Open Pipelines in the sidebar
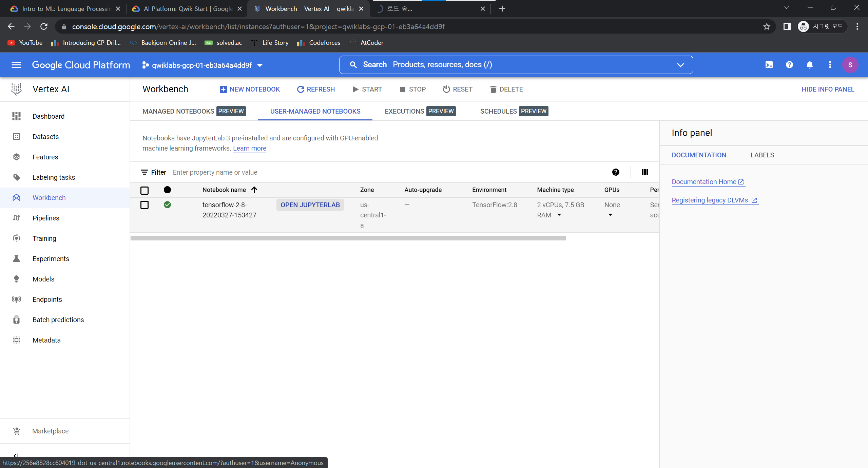This screenshot has width=868, height=468. coord(46,218)
